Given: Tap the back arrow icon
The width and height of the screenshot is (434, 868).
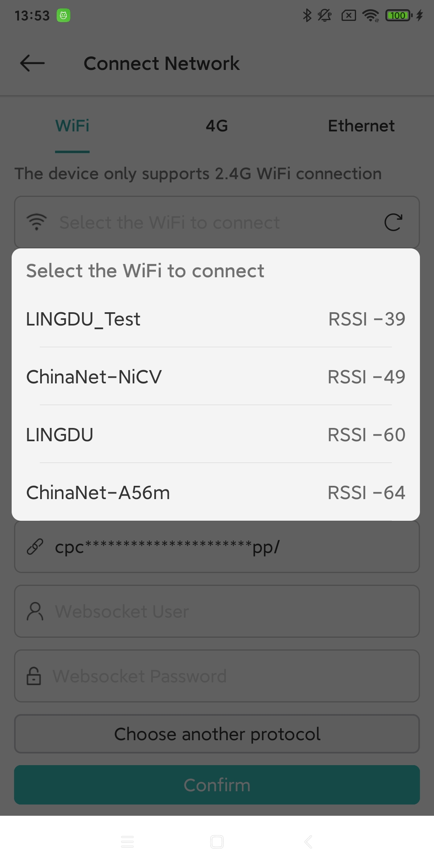Looking at the screenshot, I should pos(33,63).
